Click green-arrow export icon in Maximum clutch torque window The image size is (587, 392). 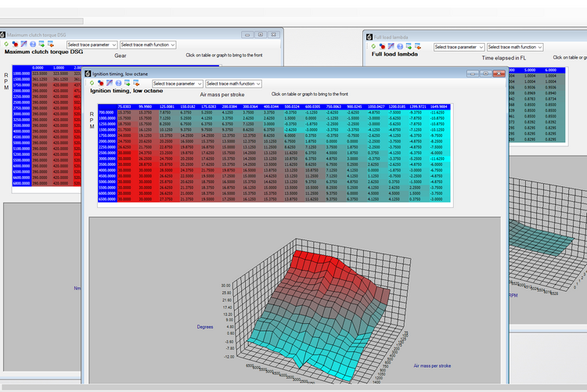pos(42,44)
